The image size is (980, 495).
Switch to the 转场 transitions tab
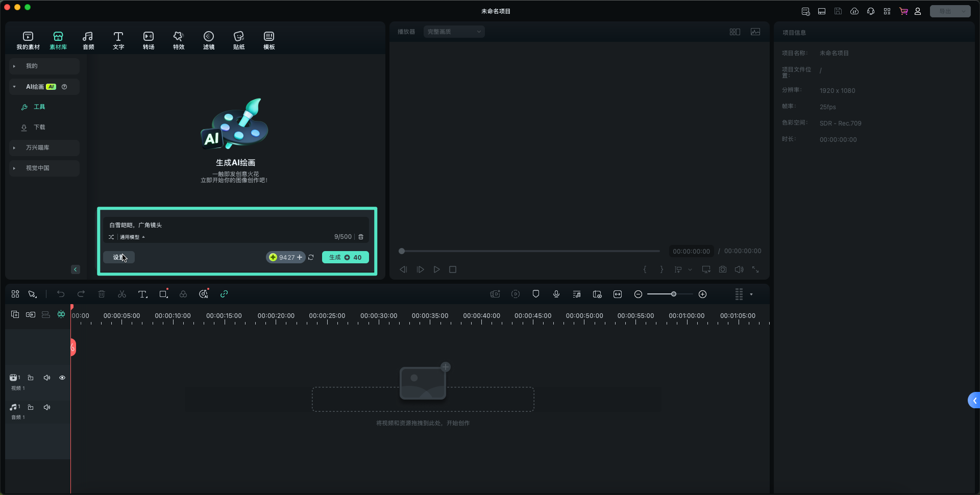coord(149,40)
